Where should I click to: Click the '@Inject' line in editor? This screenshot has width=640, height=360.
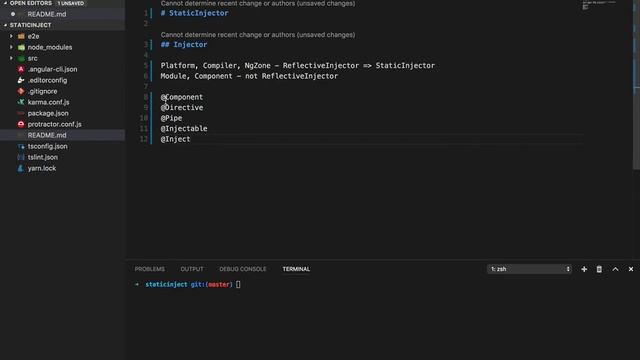(175, 139)
